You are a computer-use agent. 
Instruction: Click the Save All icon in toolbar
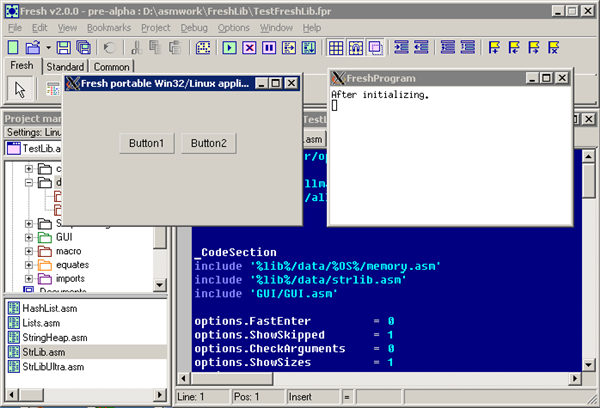coord(83,47)
